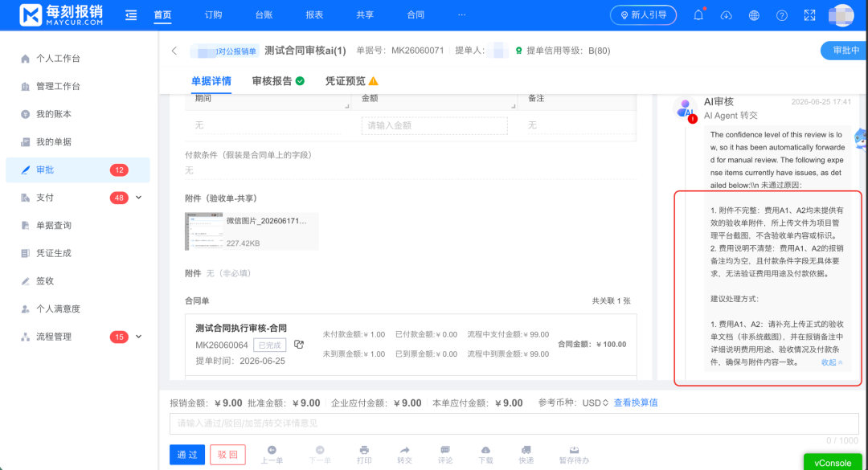Image resolution: width=868 pixels, height=470 pixels.
Task: Open 共享 in top navigation
Action: (365, 15)
